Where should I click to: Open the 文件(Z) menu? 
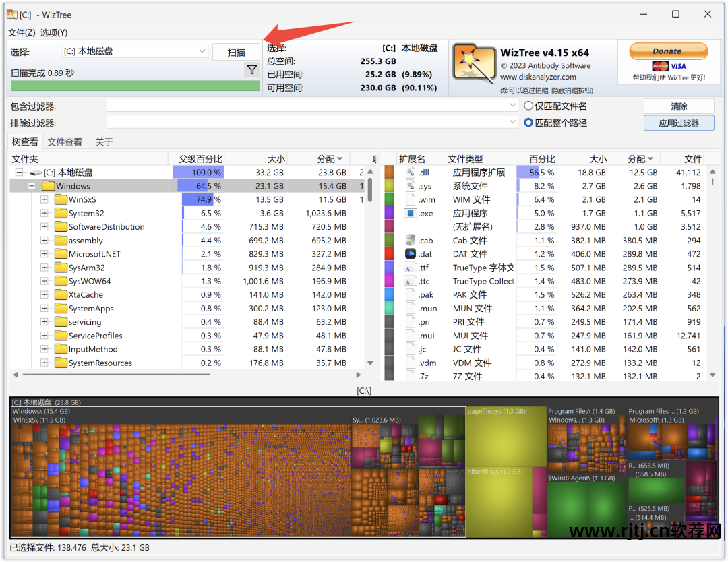(x=22, y=32)
